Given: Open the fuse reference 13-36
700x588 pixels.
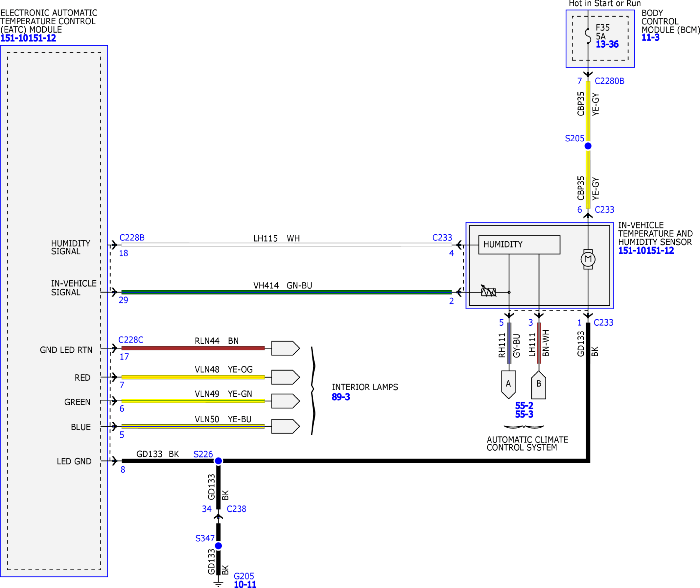Looking at the screenshot, I should coord(607,44).
